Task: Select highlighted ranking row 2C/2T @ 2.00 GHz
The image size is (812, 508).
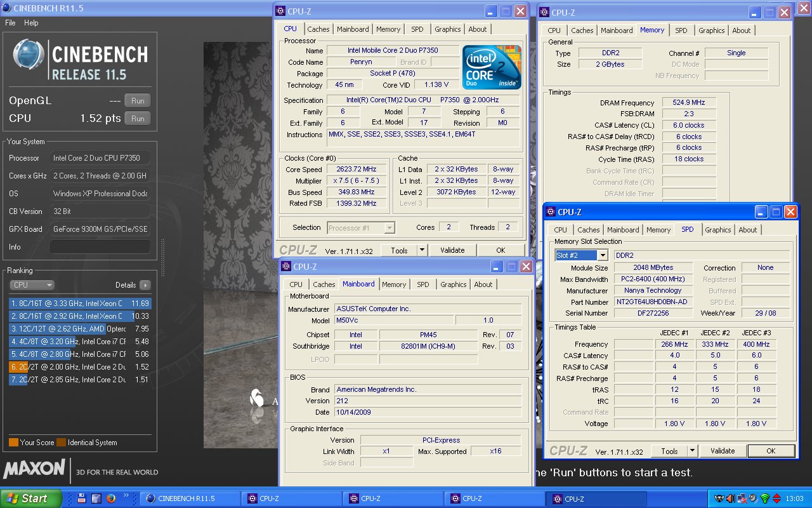Action: 80,367
